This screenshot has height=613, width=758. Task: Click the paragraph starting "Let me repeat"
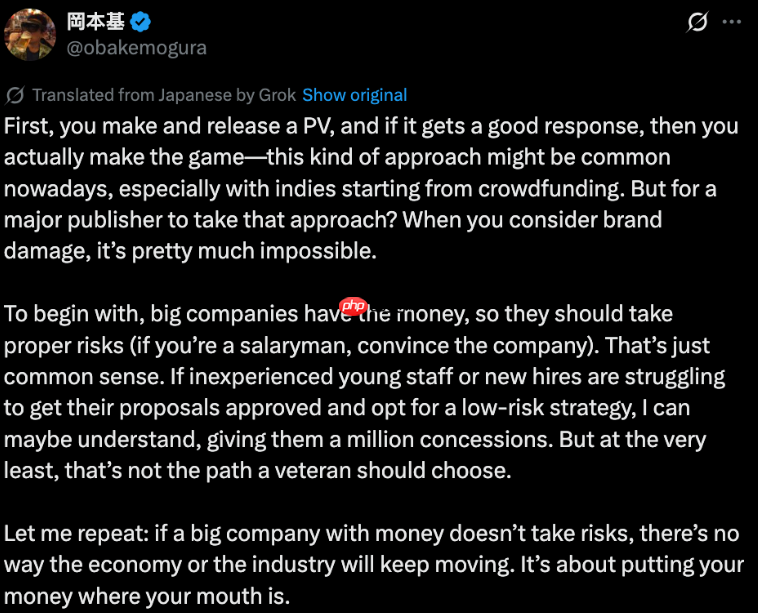[370, 565]
